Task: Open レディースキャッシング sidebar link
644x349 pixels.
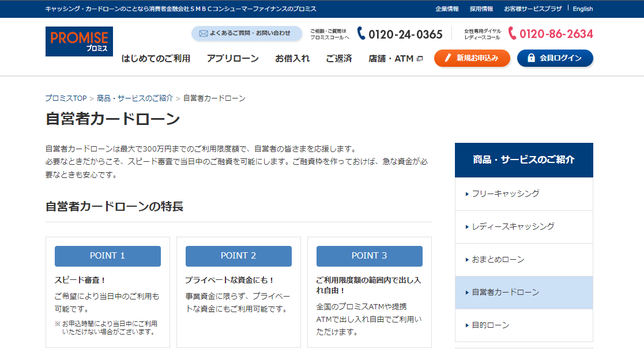Action: tap(524, 227)
